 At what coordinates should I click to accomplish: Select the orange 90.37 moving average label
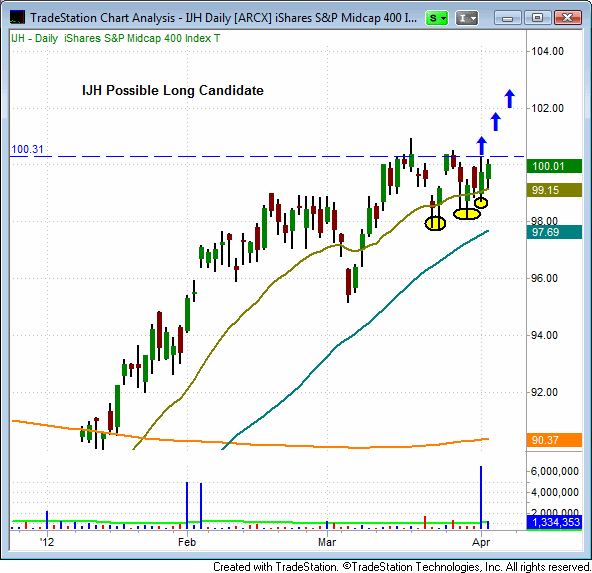pyautogui.click(x=554, y=440)
